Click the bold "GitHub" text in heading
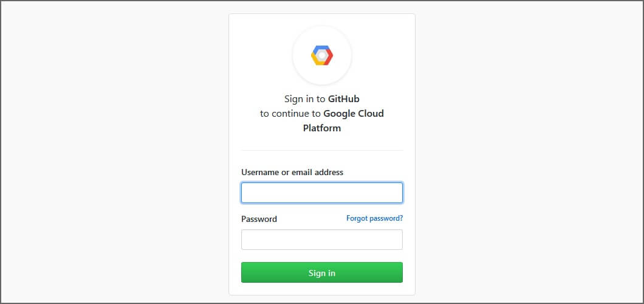Image resolution: width=644 pixels, height=304 pixels. (344, 98)
